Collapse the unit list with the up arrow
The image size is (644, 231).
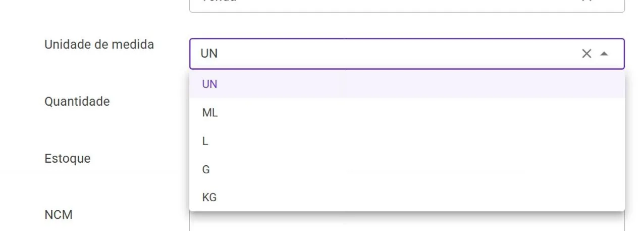(x=604, y=54)
